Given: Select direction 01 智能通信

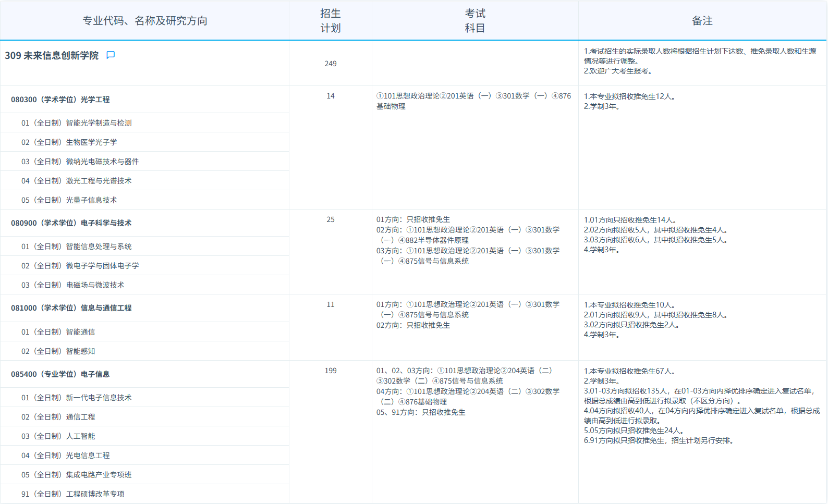Looking at the screenshot, I should (x=58, y=332).
